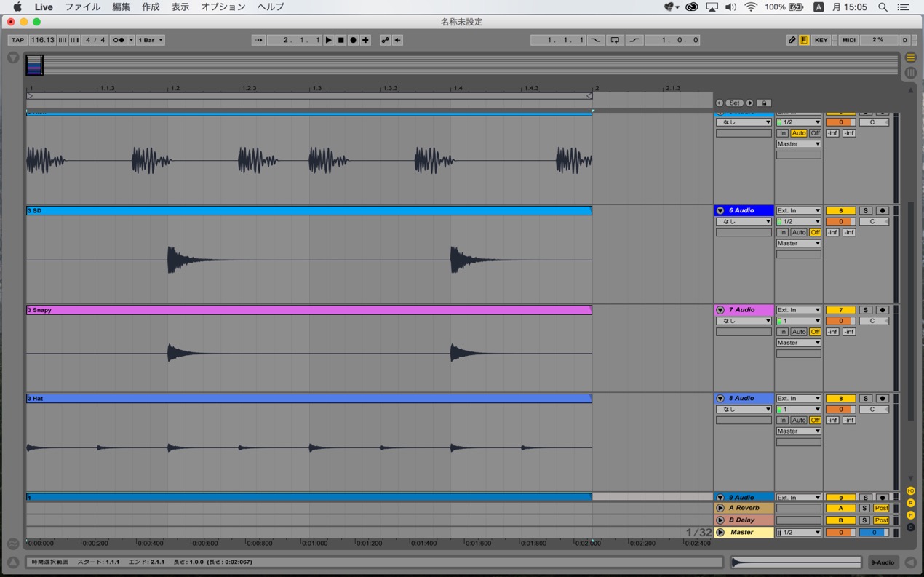This screenshot has height=577, width=924.
Task: Open the オプション menu
Action: [223, 7]
